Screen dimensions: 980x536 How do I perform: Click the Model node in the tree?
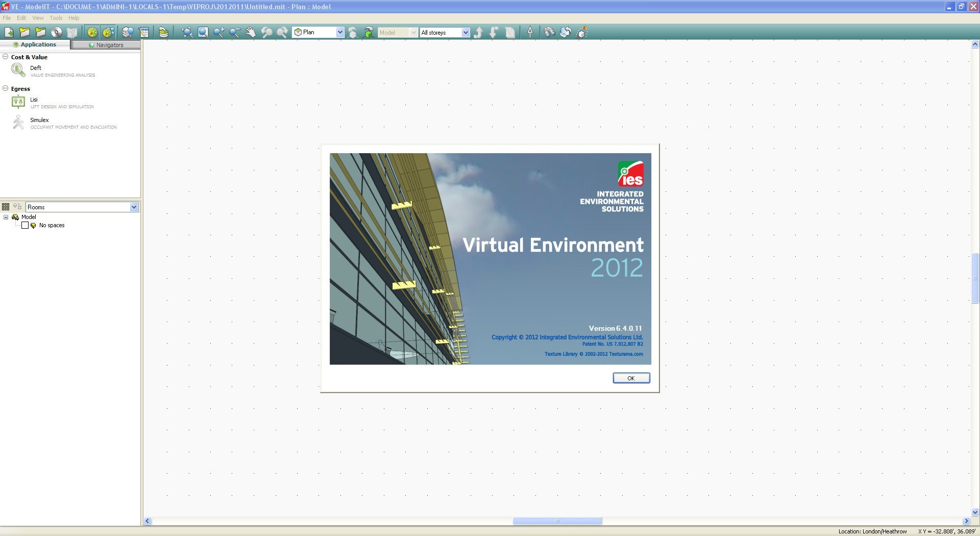point(29,217)
